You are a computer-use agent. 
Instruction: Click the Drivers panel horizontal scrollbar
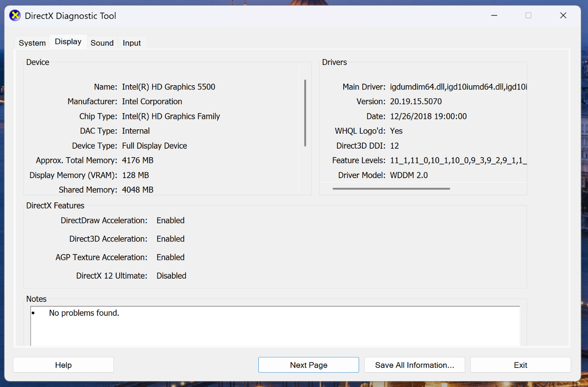pos(391,189)
